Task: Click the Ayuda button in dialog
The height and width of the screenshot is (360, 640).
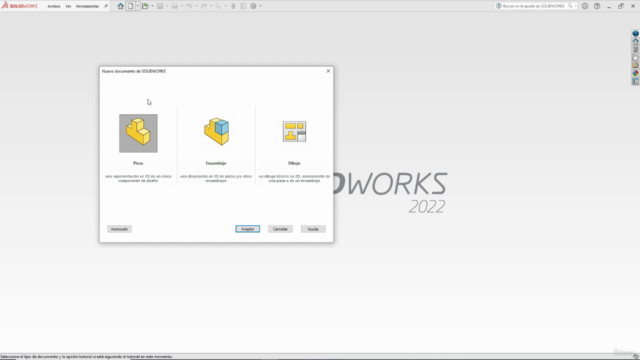Action: click(x=313, y=229)
